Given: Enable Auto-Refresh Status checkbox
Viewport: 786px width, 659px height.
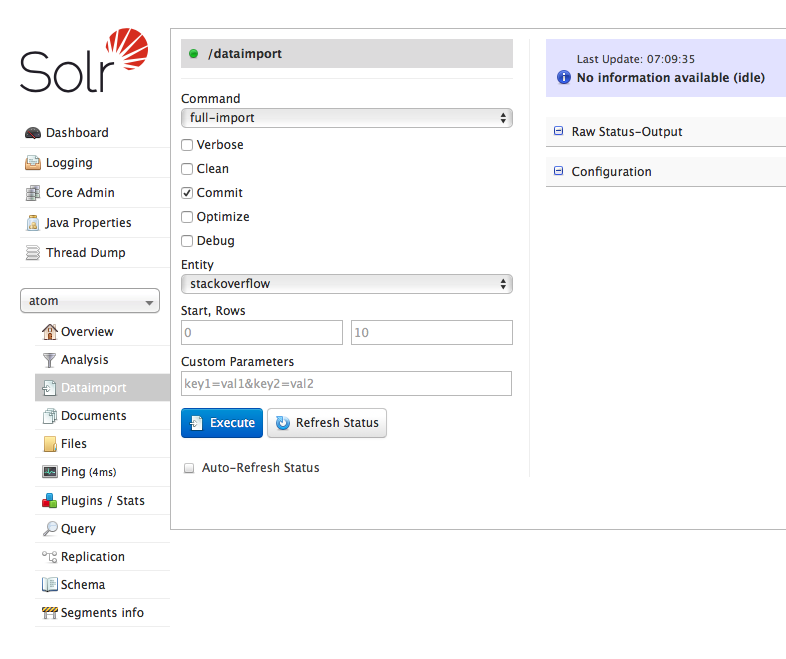Looking at the screenshot, I should [189, 468].
